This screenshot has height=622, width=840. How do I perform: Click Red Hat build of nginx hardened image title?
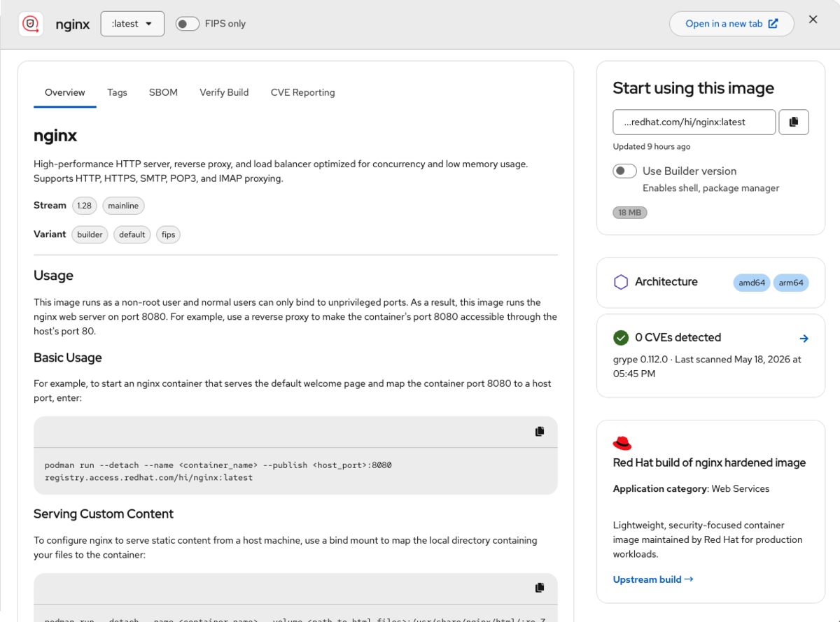[x=709, y=462]
